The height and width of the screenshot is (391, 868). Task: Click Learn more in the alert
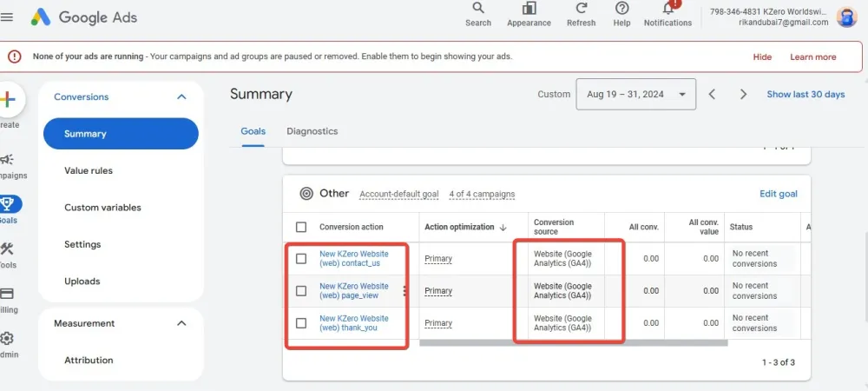click(813, 57)
